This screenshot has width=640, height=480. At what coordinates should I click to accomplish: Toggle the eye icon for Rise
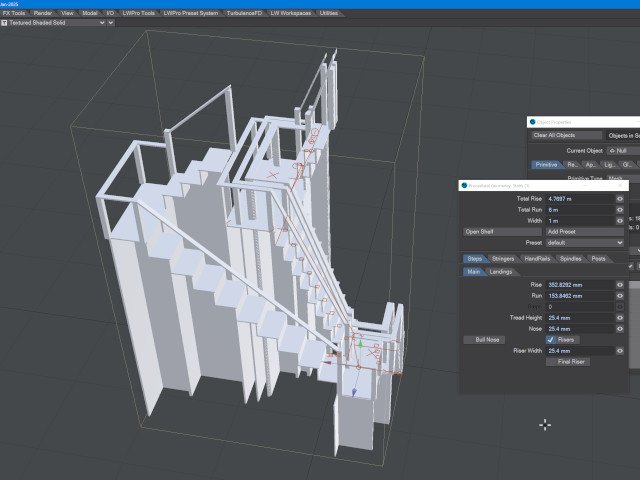[x=620, y=285]
